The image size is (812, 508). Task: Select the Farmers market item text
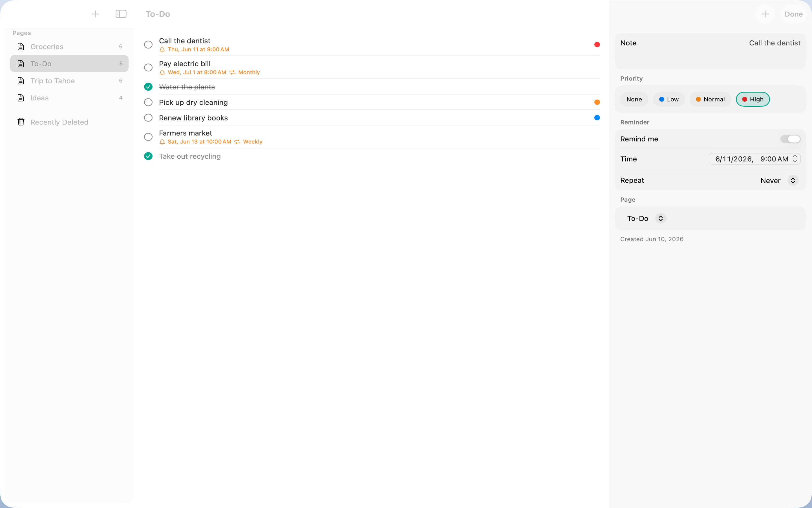tap(186, 133)
